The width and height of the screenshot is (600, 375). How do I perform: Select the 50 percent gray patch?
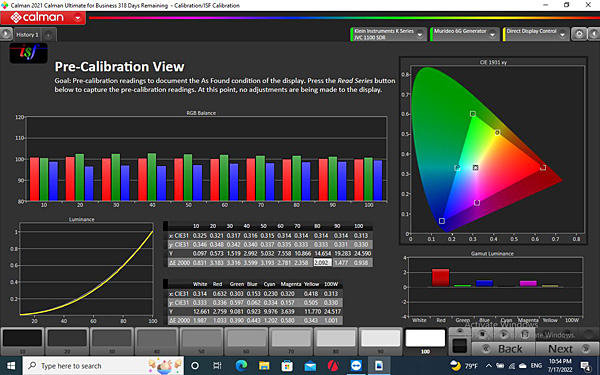(x=201, y=341)
